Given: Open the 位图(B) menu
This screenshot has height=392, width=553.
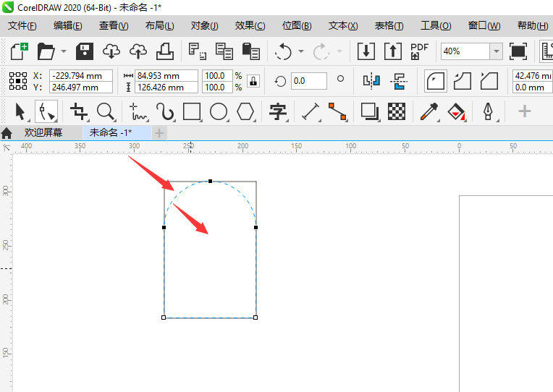Looking at the screenshot, I should pos(297,26).
